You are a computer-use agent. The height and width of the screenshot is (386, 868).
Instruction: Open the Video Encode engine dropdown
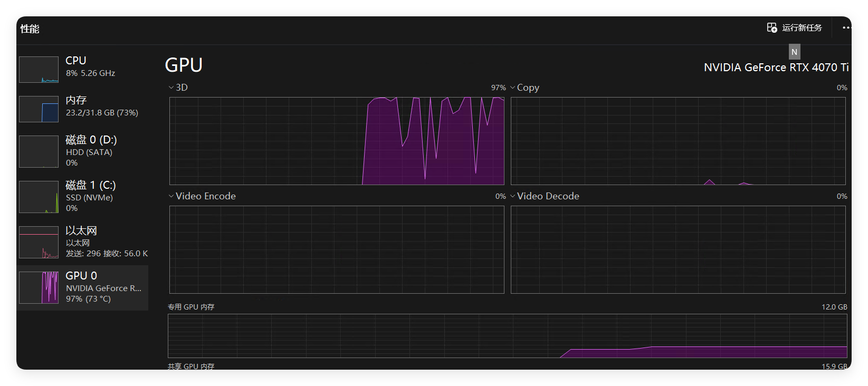[171, 196]
